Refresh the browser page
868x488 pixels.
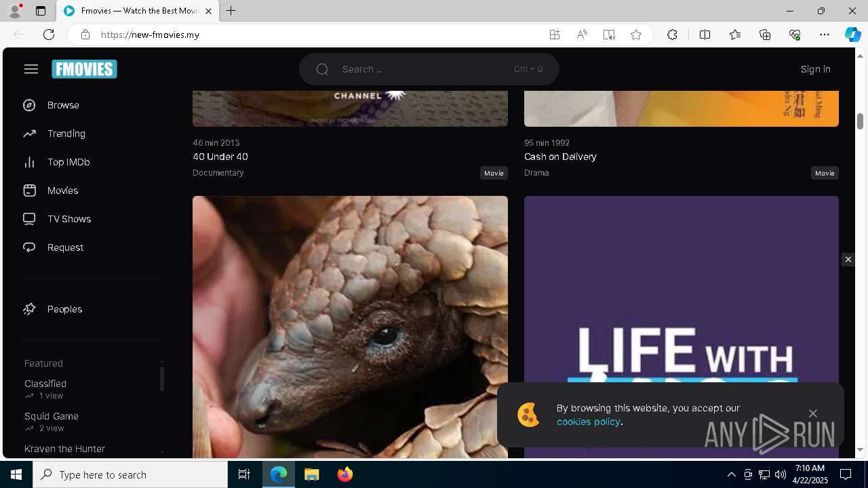49,35
